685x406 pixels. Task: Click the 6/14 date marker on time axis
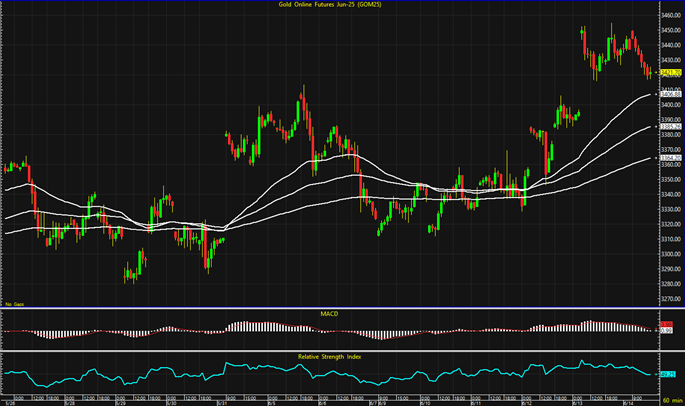tap(628, 403)
